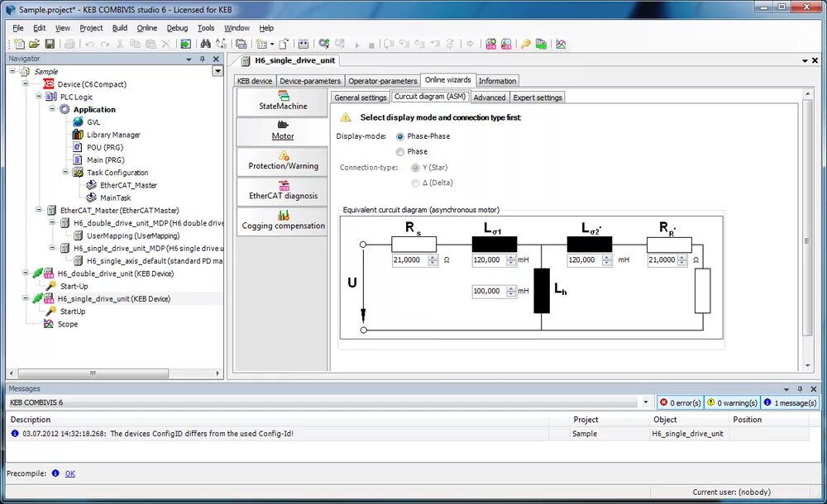Screen dimensions: 827x504
Task: Switch to Expert settings tab
Action: coord(538,97)
